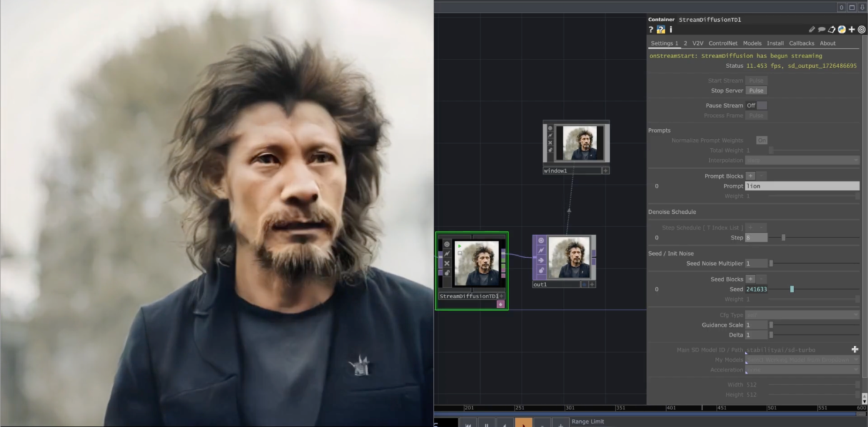Viewport: 868px width, 427px height.
Task: Click the Seed slider handle
Action: coord(792,289)
